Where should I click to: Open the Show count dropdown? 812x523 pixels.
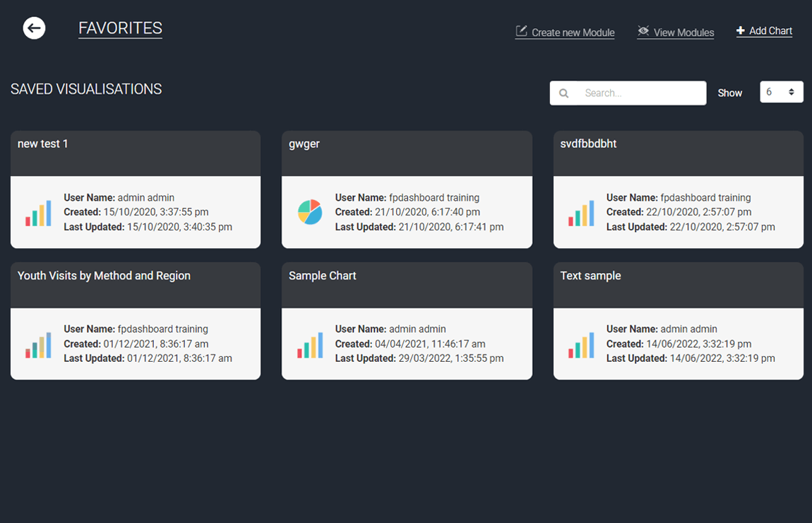click(x=782, y=92)
